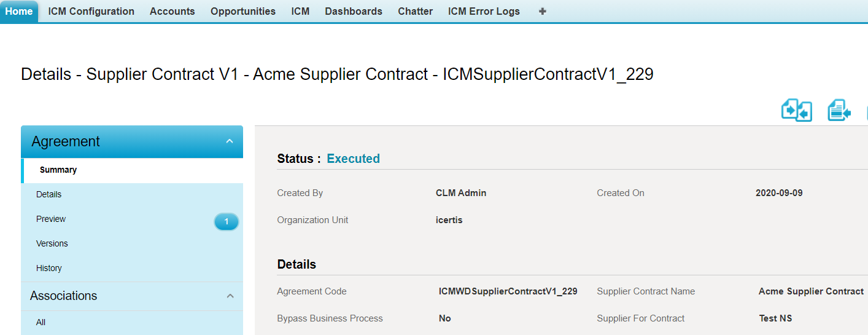This screenshot has height=335, width=868.
Task: Collapse the Agreement section
Action: (230, 141)
